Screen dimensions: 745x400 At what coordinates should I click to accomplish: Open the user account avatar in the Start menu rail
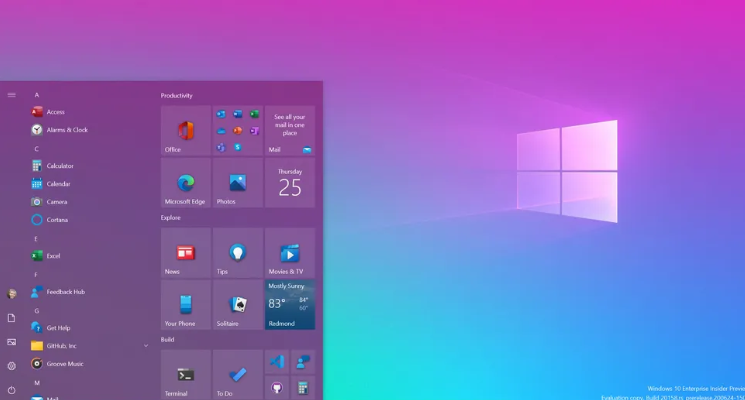pyautogui.click(x=11, y=294)
